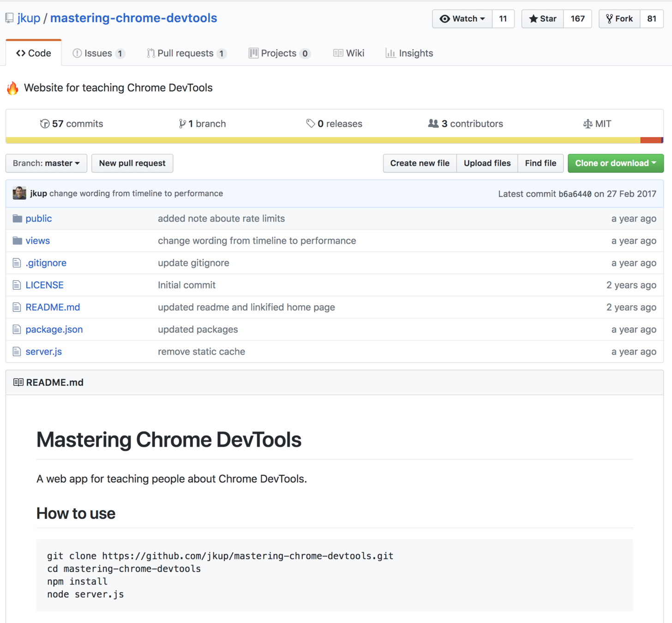This screenshot has height=623, width=672.
Task: Click the file icon beside README.md in file list
Action: click(17, 307)
